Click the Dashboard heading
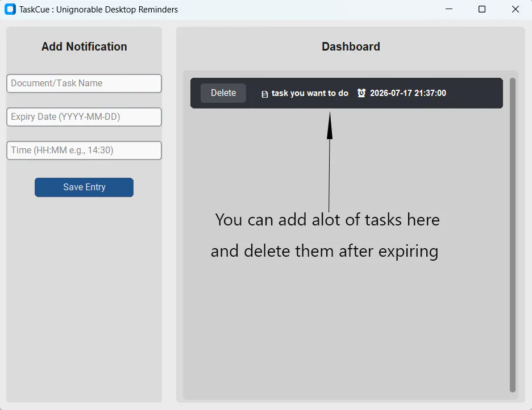This screenshot has width=532, height=410. click(x=351, y=47)
